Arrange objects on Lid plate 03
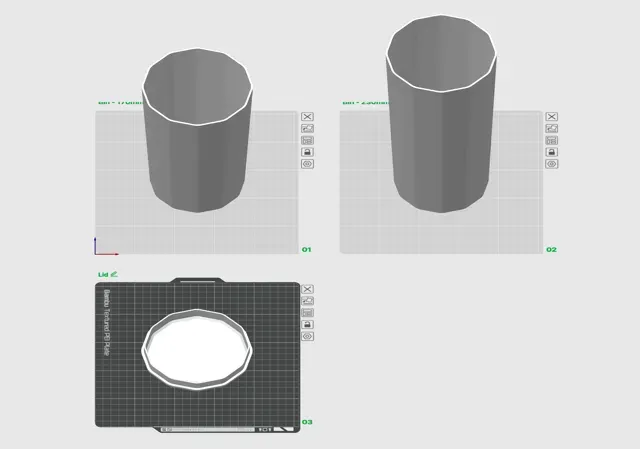The height and width of the screenshot is (449, 640). 307,313
